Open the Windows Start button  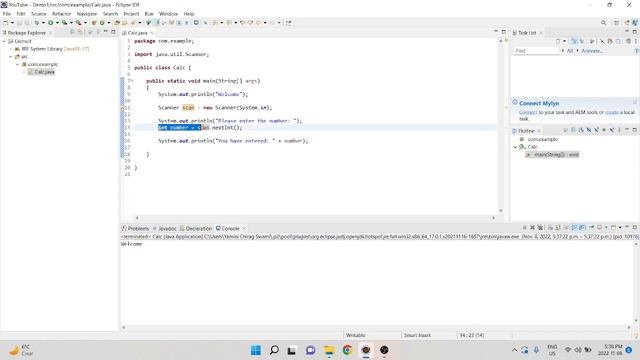[256, 350]
